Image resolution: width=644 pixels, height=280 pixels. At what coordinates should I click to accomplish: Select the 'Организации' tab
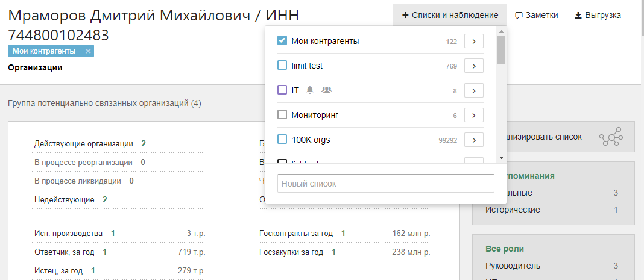pos(35,67)
